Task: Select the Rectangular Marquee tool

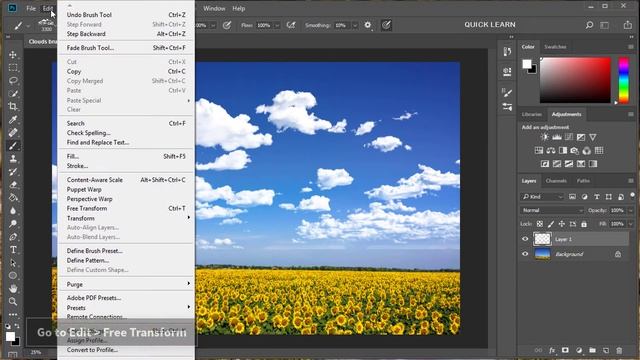Action: 13,67
